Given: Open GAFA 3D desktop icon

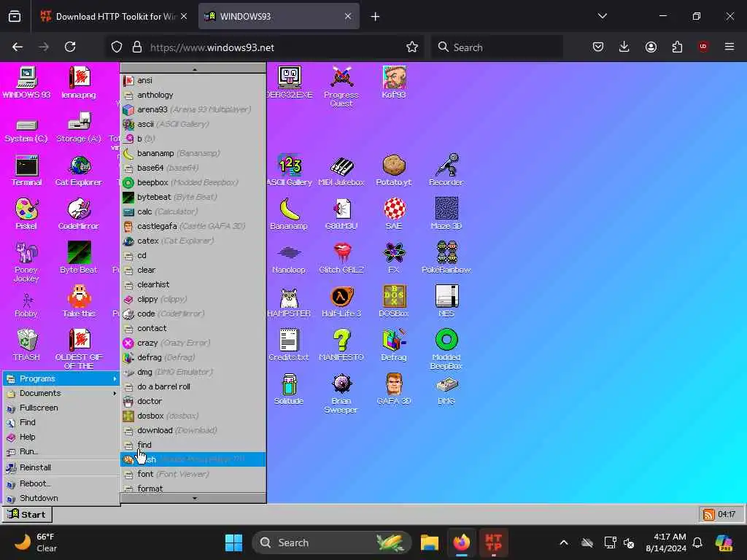Looking at the screenshot, I should point(394,389).
